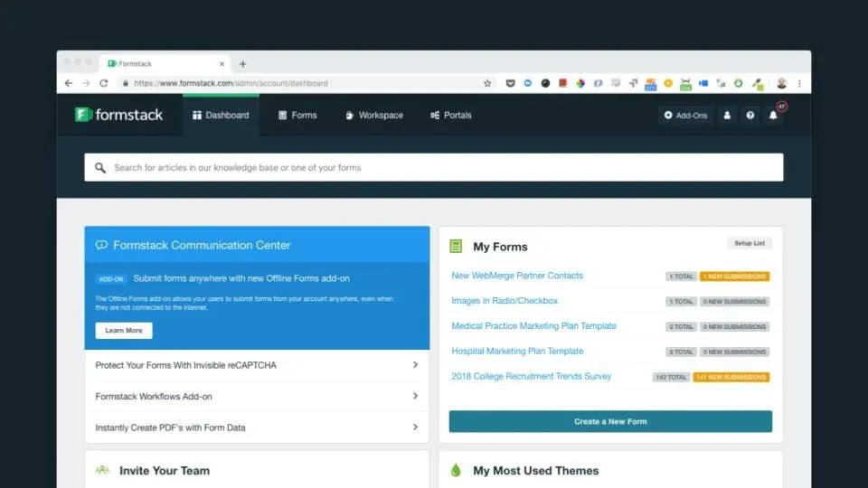Expand Instantly Create PDF's with Form Data
Image resolution: width=868 pixels, height=488 pixels.
(257, 427)
